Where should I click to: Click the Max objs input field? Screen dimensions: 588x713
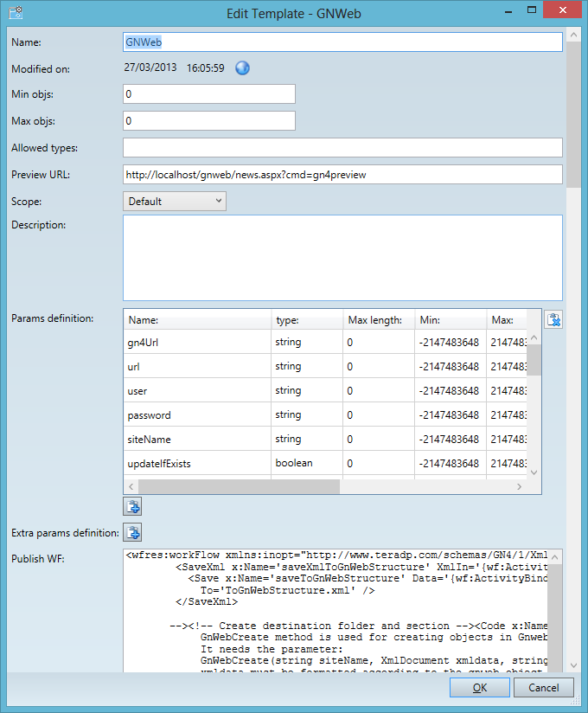[209, 120]
